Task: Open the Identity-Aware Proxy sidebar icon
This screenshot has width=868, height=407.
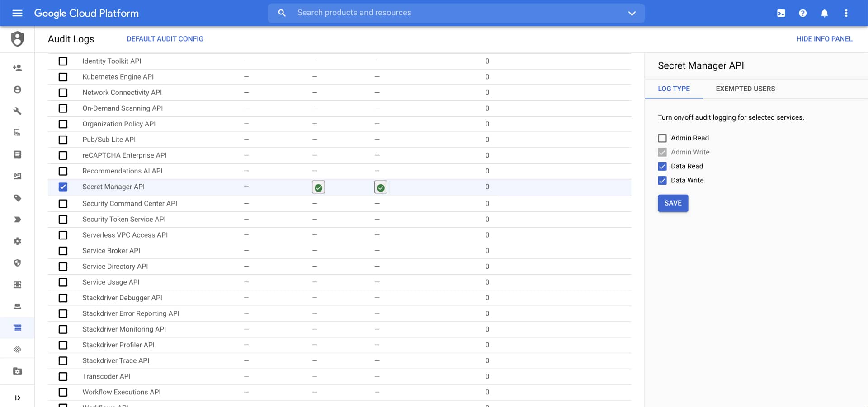Action: (17, 285)
